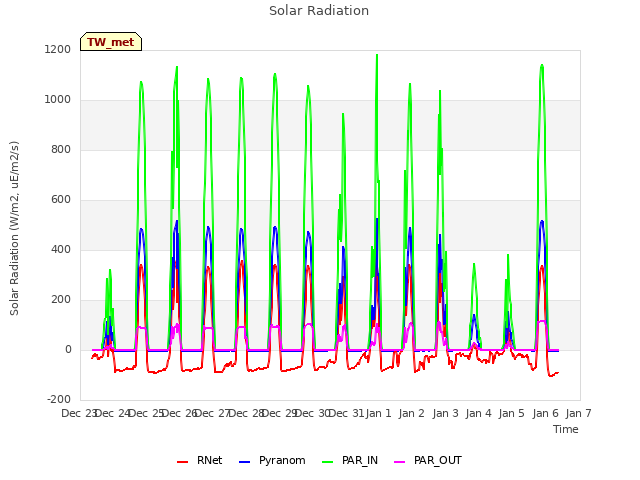The height and width of the screenshot is (480, 640).
Task: Click the 200 y-axis label
Action: pos(61,300)
